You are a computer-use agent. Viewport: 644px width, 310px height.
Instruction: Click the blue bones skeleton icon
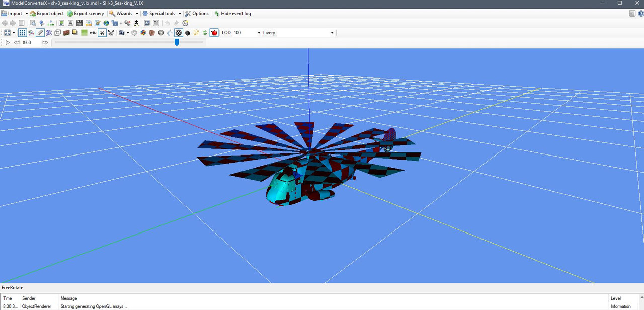click(x=170, y=33)
